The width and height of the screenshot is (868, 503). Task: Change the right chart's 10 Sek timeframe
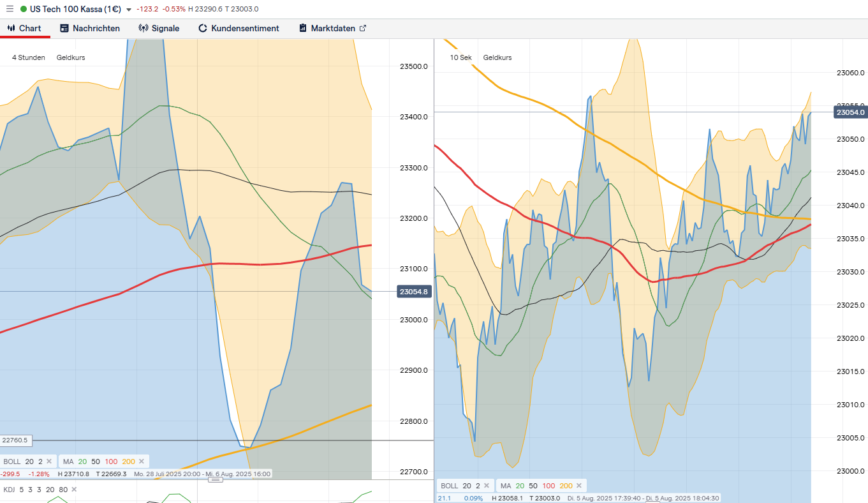pos(461,57)
